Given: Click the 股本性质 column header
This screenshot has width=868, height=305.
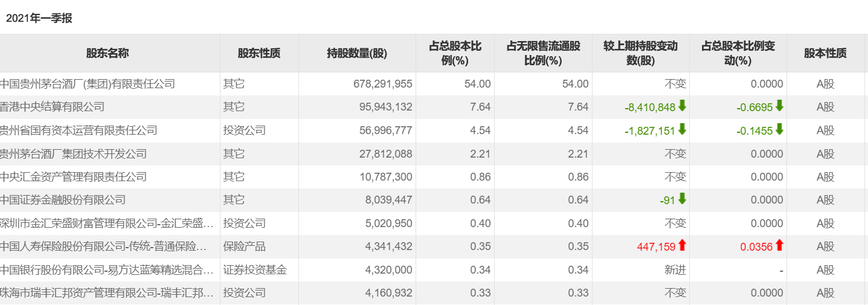Looking at the screenshot, I should (825, 53).
